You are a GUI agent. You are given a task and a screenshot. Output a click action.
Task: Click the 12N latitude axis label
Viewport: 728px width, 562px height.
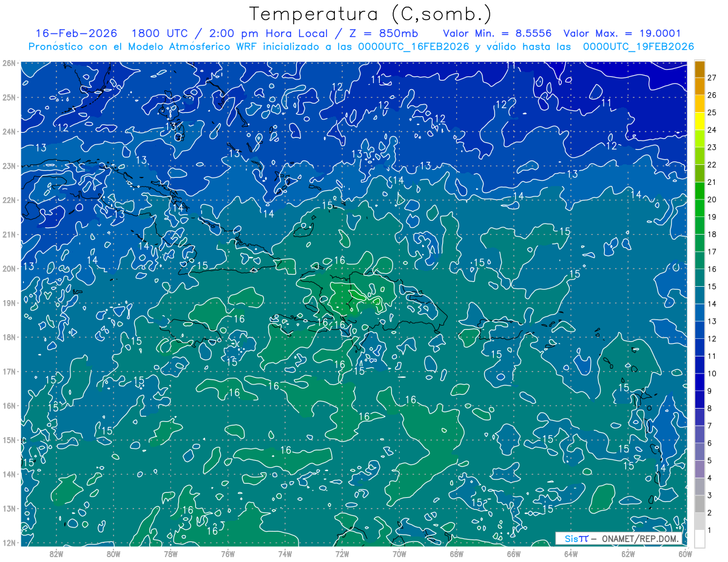pyautogui.click(x=9, y=543)
